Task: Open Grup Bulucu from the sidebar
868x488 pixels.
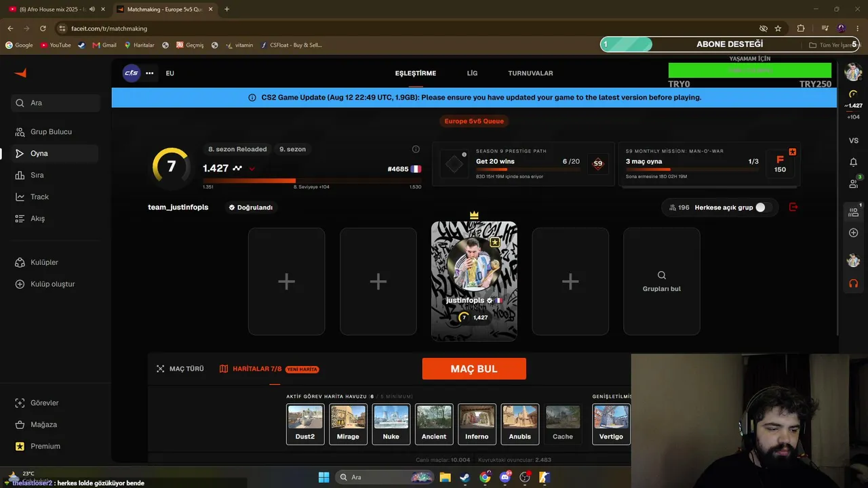Action: (x=56, y=131)
